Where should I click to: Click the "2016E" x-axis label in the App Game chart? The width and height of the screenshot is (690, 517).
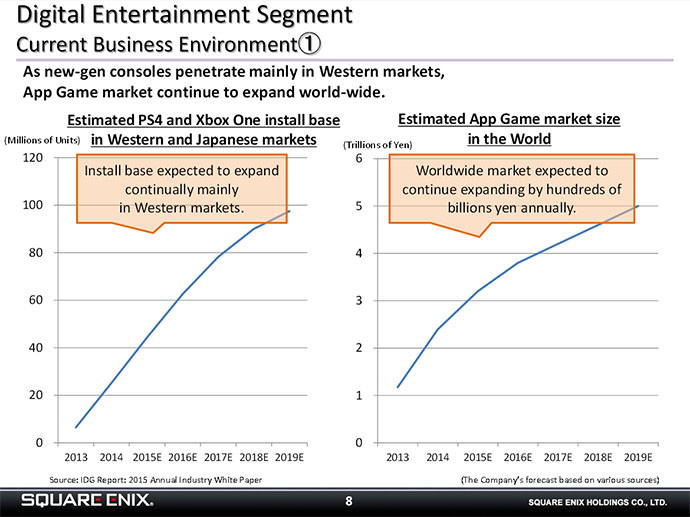point(518,458)
